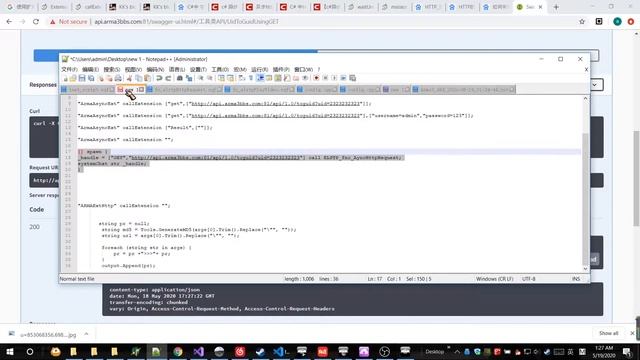Screen dimensions: 640x360
Task: Click UTF-8 encoding in status bar
Action: pos(529,279)
